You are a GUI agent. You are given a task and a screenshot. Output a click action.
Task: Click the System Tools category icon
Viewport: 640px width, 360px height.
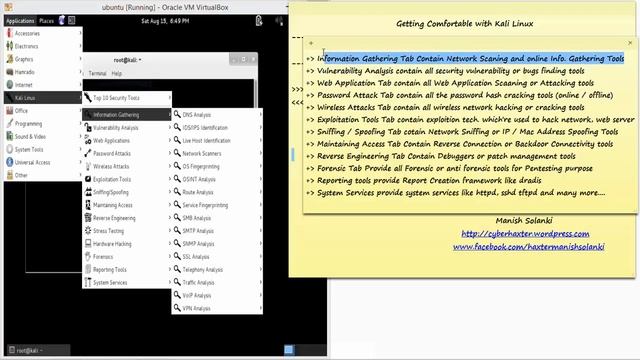click(10, 149)
